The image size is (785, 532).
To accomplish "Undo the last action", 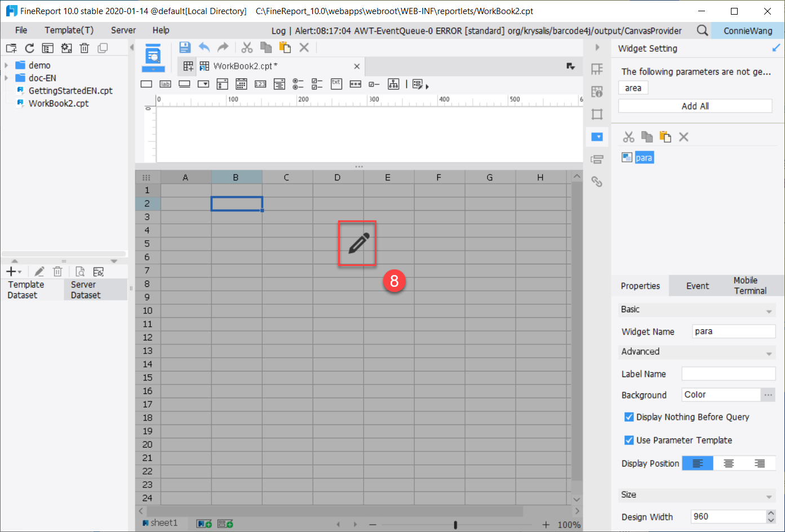I will [x=204, y=47].
